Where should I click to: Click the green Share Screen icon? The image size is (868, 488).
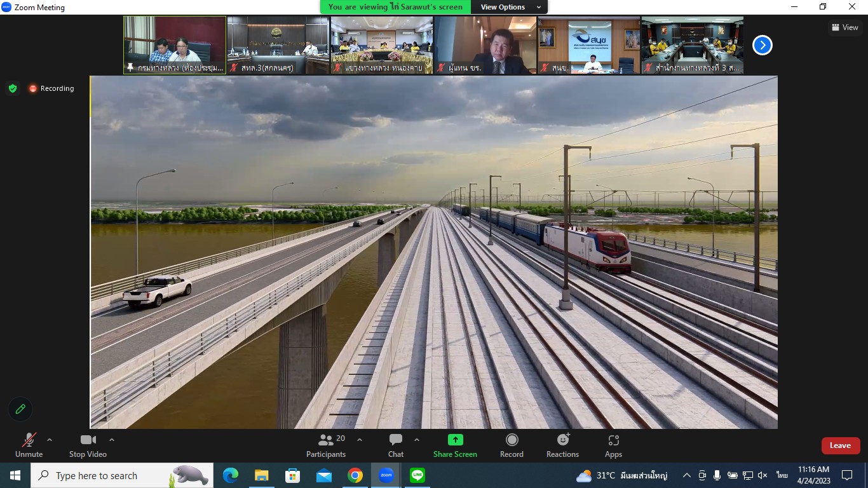[x=455, y=440]
